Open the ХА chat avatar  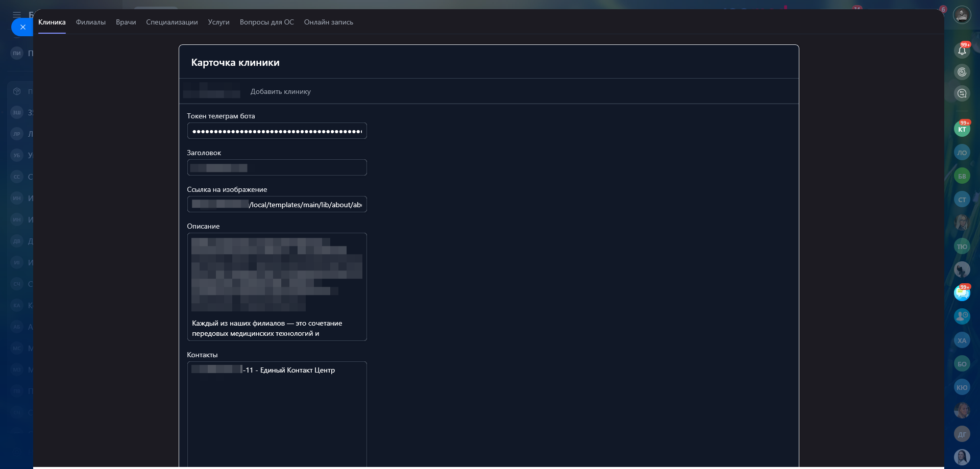(x=962, y=340)
